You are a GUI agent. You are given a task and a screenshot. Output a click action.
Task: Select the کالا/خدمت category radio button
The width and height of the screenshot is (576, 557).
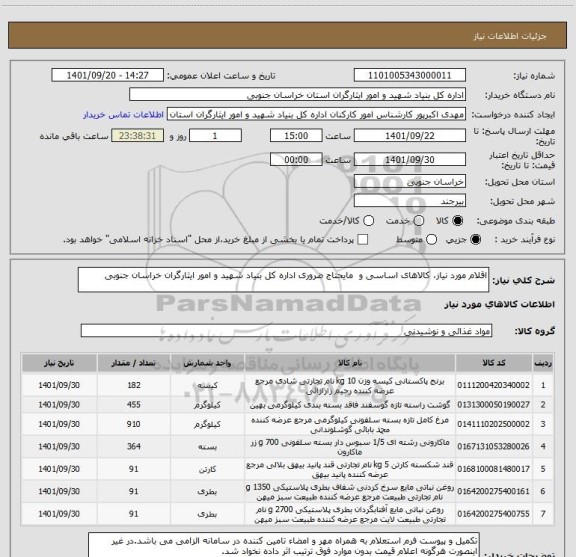click(x=368, y=221)
